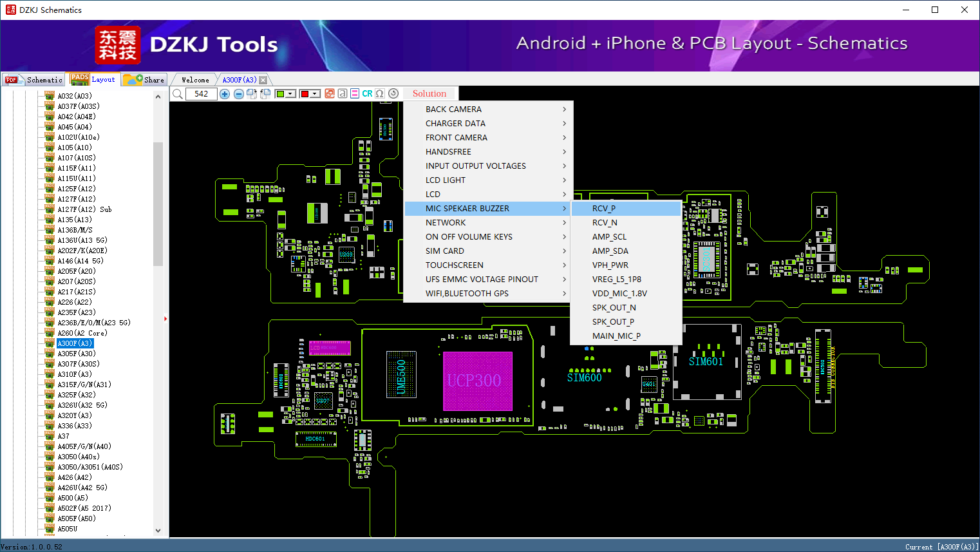Image resolution: width=980 pixels, height=552 pixels.
Task: Pick the green color swatch in toolbar
Action: point(280,94)
